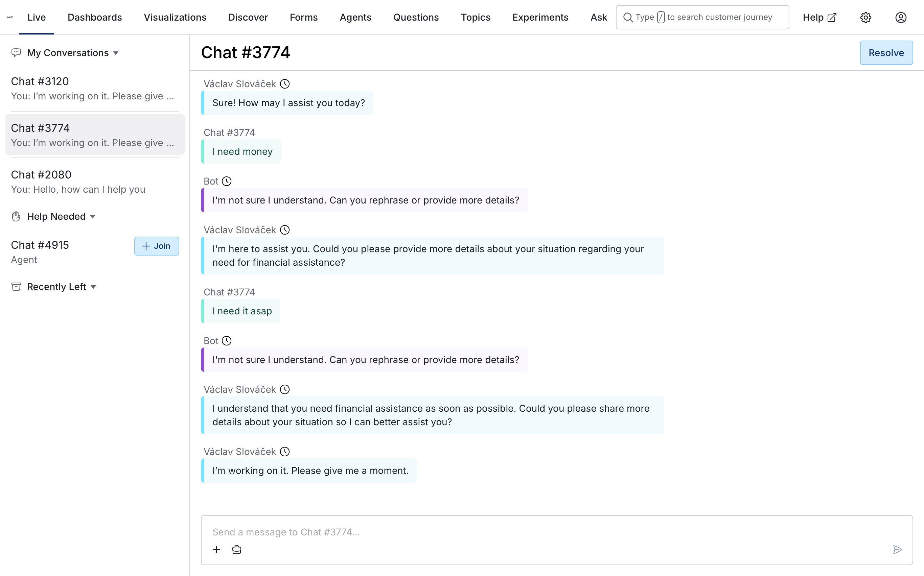Go to the Agents tab

click(x=355, y=18)
